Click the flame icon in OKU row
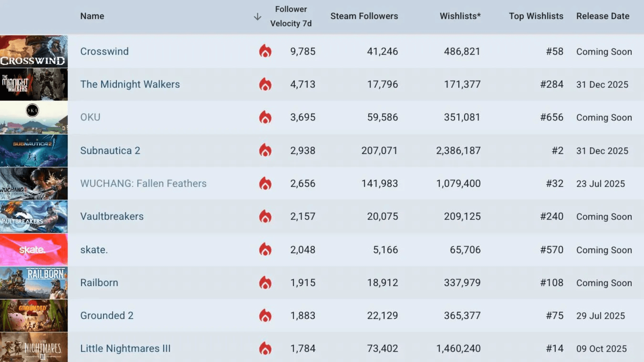The image size is (644, 362). pyautogui.click(x=265, y=117)
